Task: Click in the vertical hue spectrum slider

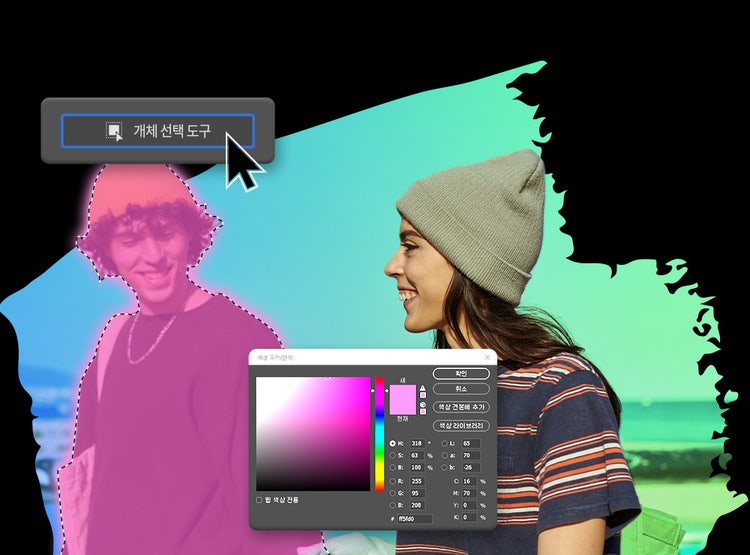Action: [380, 434]
